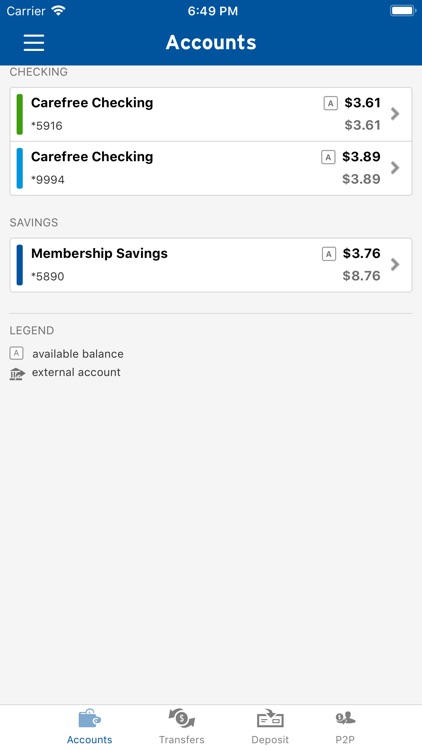Tap the Transfers arrows icon

coord(181,718)
